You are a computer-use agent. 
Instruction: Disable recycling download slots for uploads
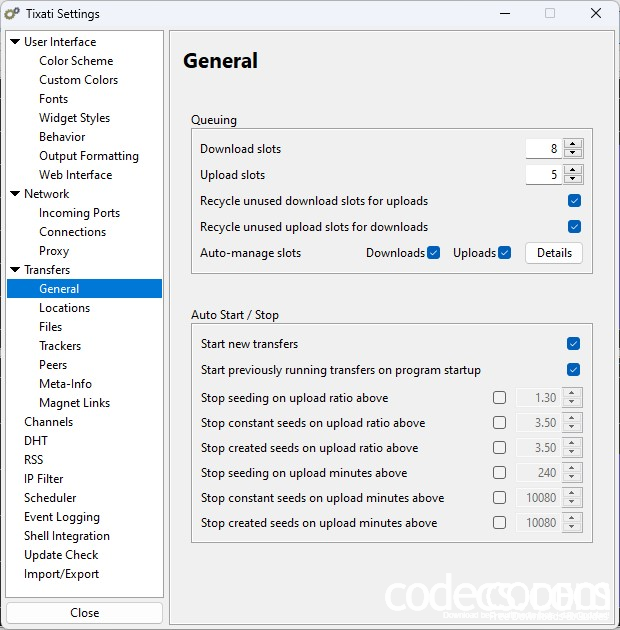574,200
